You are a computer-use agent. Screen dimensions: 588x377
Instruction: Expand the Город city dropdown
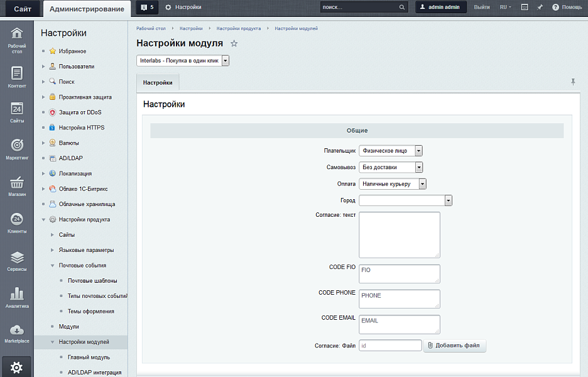[405, 200]
